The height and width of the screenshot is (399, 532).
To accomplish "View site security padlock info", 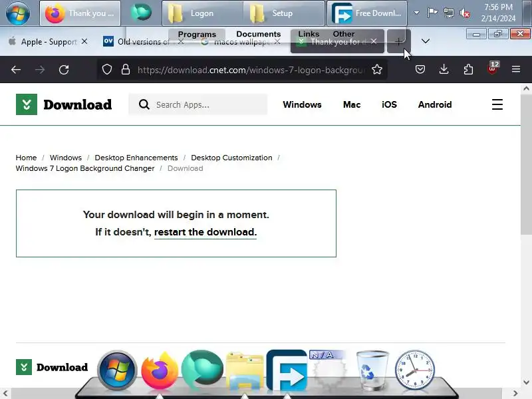I will coord(126,70).
